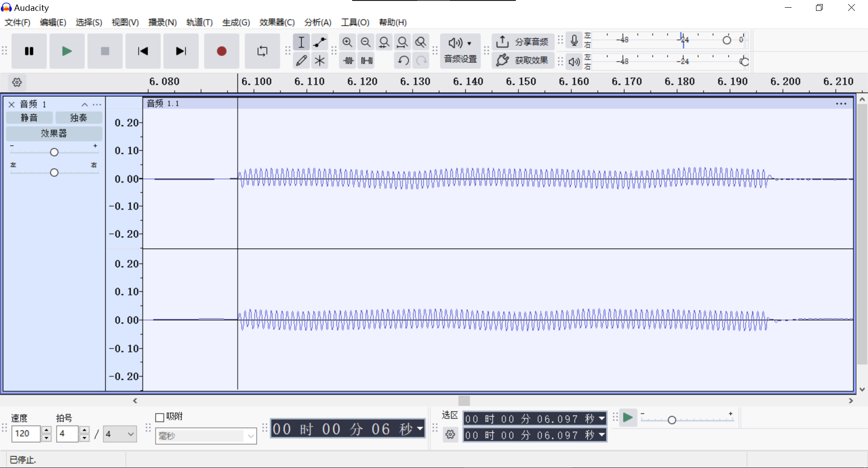Toggle loop playback button
The width and height of the screenshot is (868, 468).
[x=262, y=51]
